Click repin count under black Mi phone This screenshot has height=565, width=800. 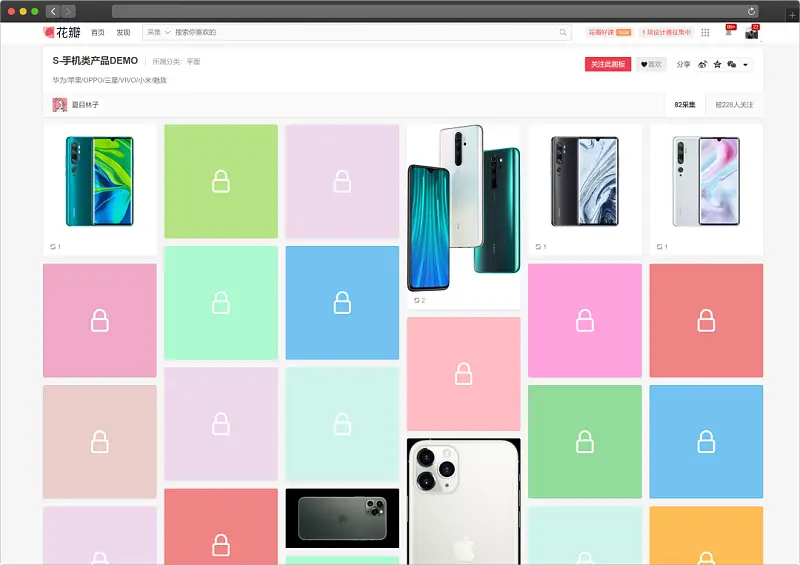(541, 247)
